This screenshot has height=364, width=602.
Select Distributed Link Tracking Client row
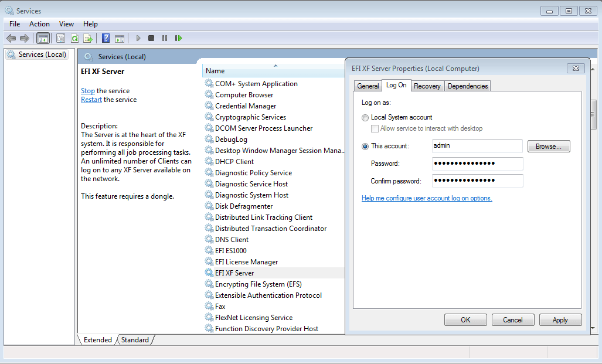tap(274, 217)
